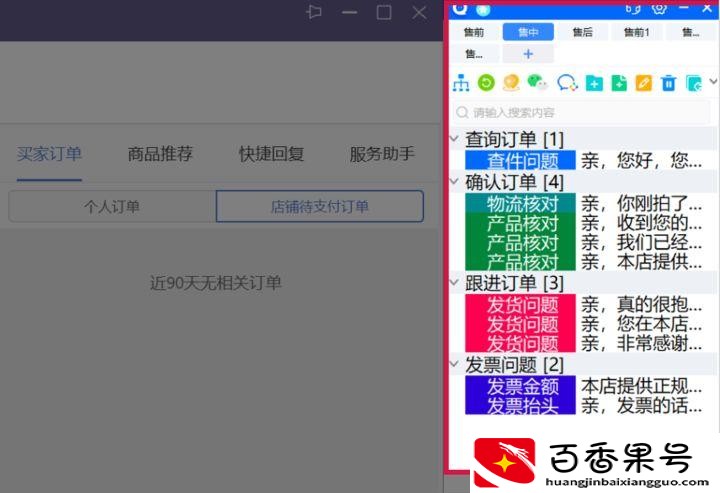Switch to the 快捷回复 tab
Screen dimensions: 720x493
point(271,154)
